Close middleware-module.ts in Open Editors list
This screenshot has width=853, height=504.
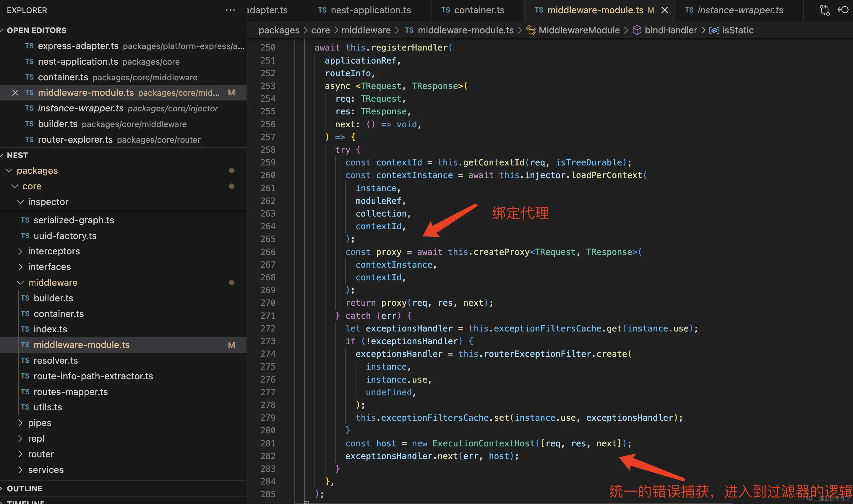pyautogui.click(x=15, y=93)
